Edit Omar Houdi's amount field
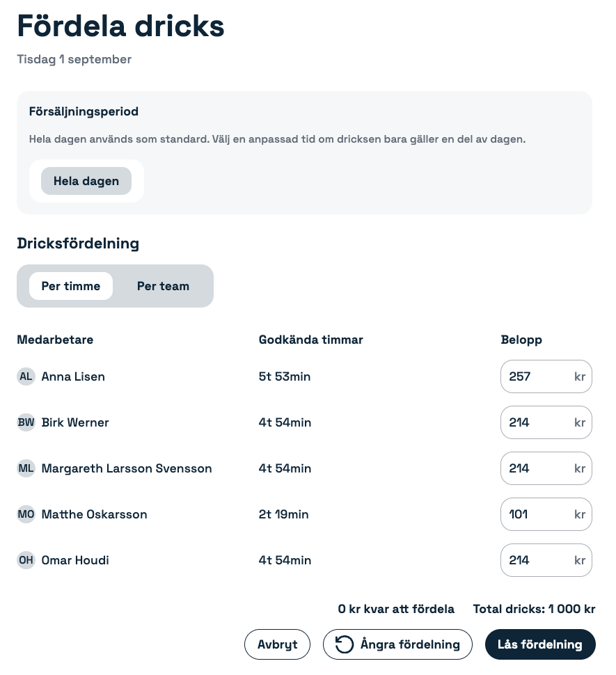 pos(546,560)
